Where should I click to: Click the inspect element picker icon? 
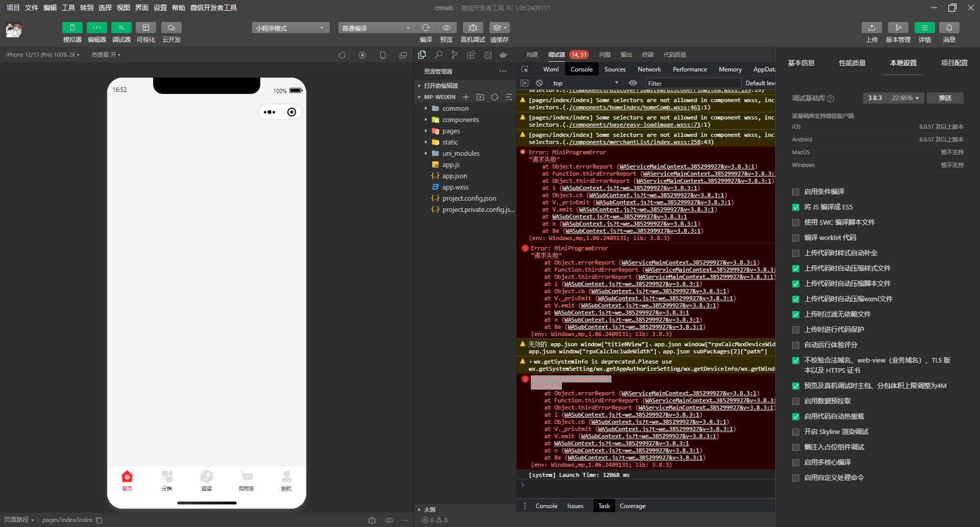tap(525, 69)
